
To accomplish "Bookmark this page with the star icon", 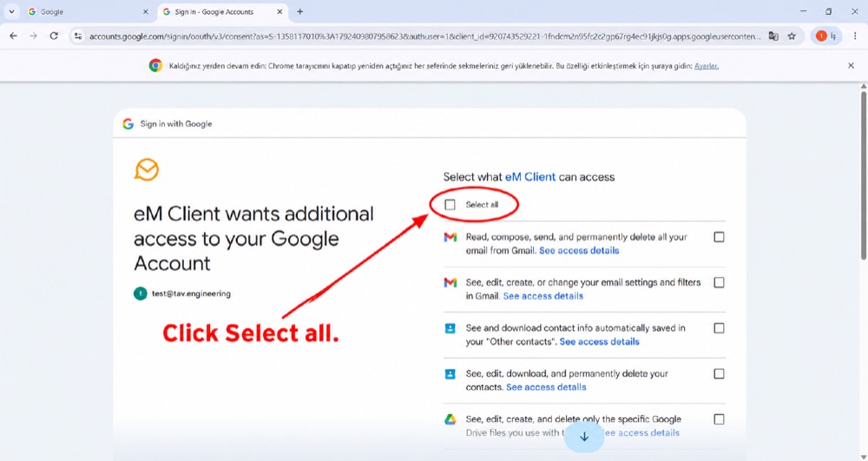I will pyautogui.click(x=792, y=36).
